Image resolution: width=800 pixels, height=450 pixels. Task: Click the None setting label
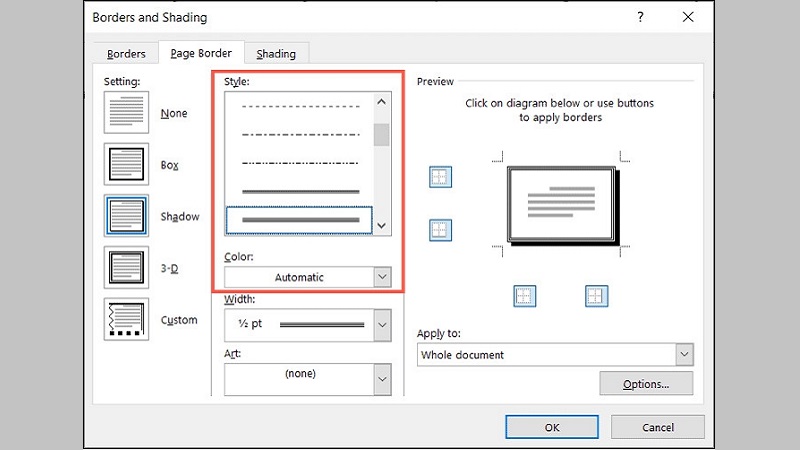pyautogui.click(x=174, y=113)
